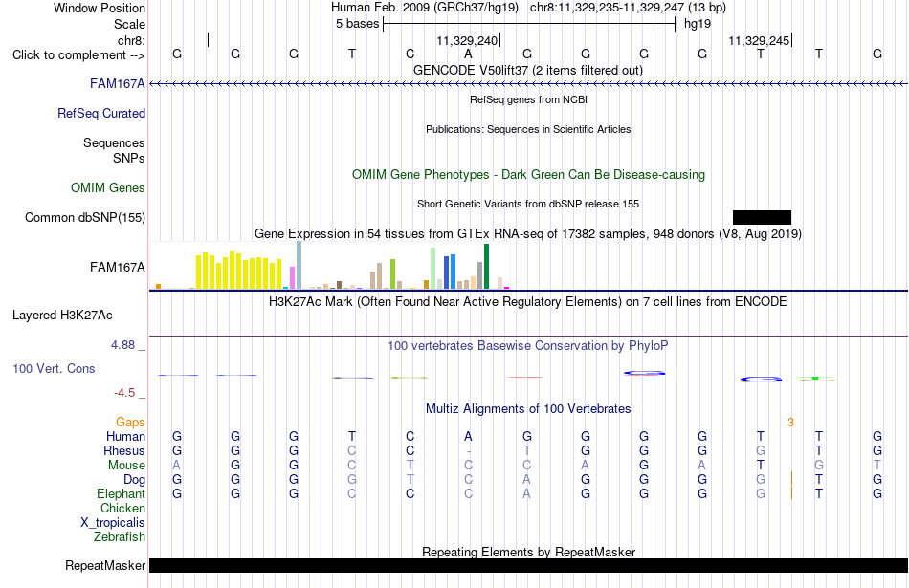
Task: Click the Sequences track label
Action: (114, 143)
